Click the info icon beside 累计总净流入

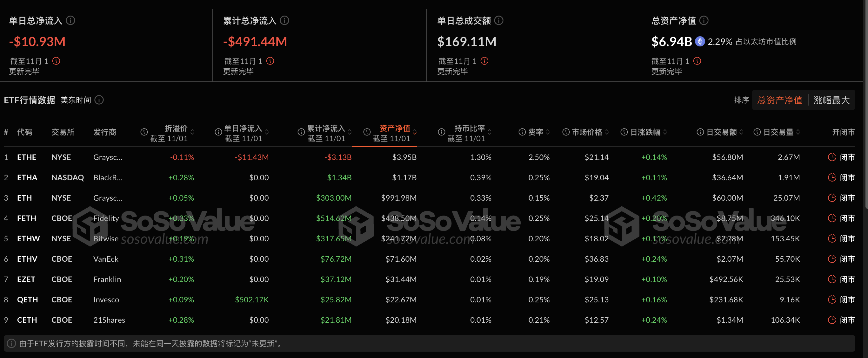[285, 20]
